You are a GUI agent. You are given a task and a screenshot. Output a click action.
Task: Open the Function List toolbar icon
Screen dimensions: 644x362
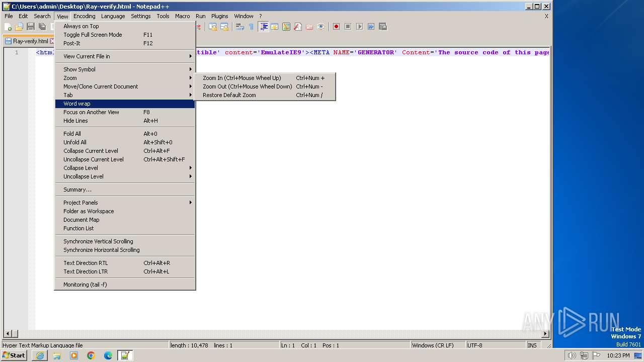pyautogui.click(x=298, y=27)
